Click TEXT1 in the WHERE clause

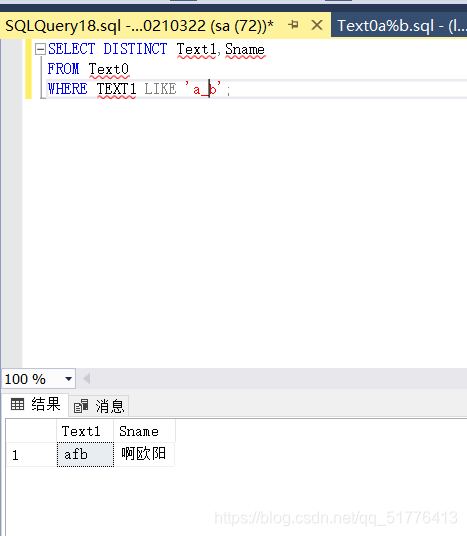click(116, 89)
